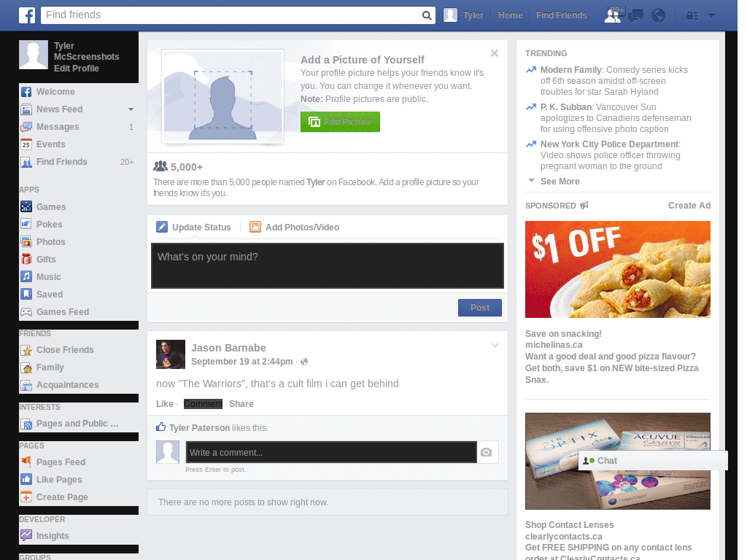
Task: Click the Family house icon
Action: pos(26,367)
